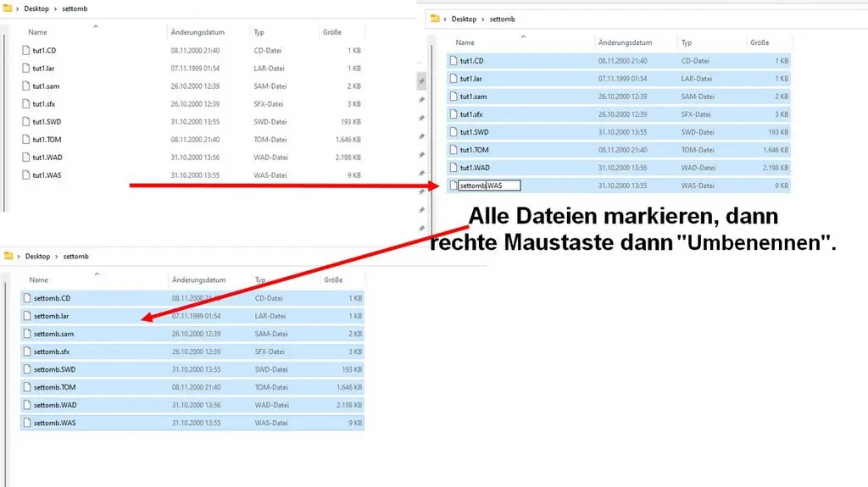
Task: Sort by Größe in the window with the rename box
Action: [759, 42]
